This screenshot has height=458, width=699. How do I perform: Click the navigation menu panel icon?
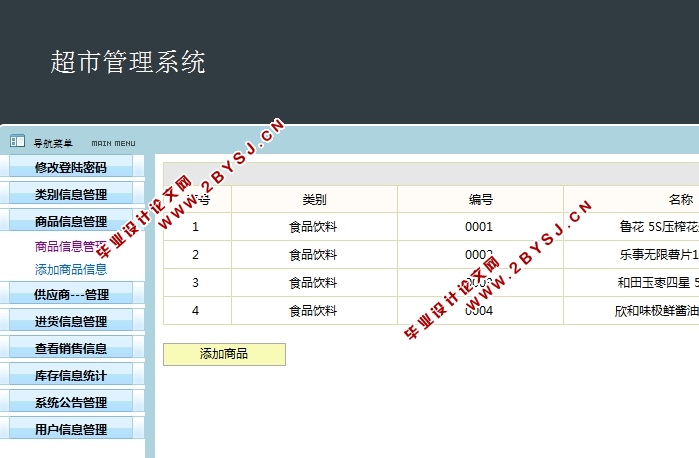pos(17,141)
